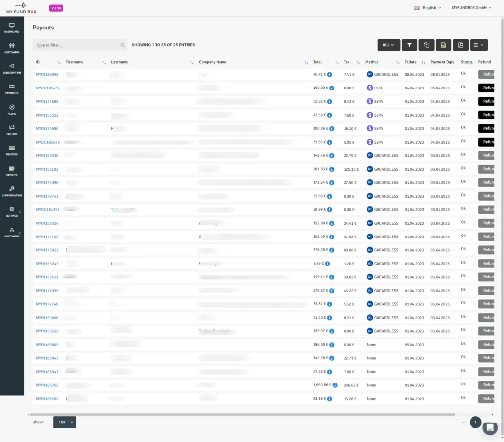Image resolution: width=504 pixels, height=442 pixels.
Task: Select the Payouts sidebar icon
Action: 12,172
